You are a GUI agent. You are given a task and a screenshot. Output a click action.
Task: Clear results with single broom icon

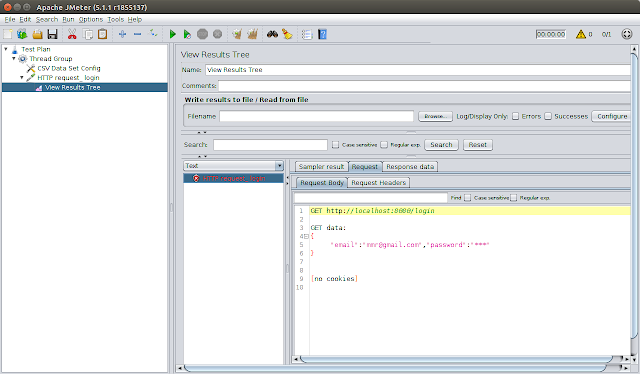pos(237,34)
